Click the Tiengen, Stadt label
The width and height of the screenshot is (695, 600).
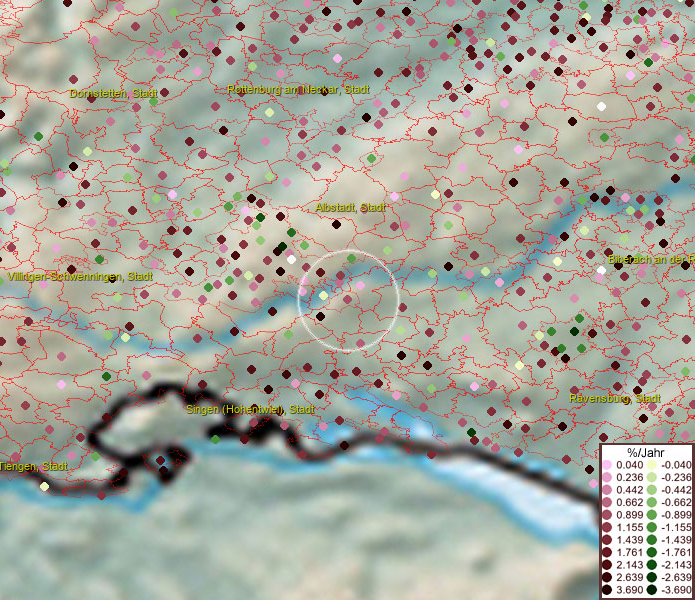pyautogui.click(x=34, y=467)
